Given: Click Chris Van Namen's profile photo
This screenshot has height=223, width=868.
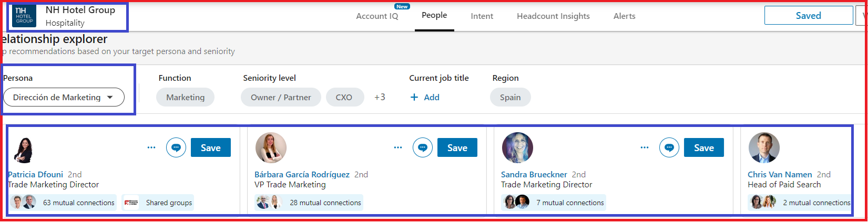Looking at the screenshot, I should 764,147.
